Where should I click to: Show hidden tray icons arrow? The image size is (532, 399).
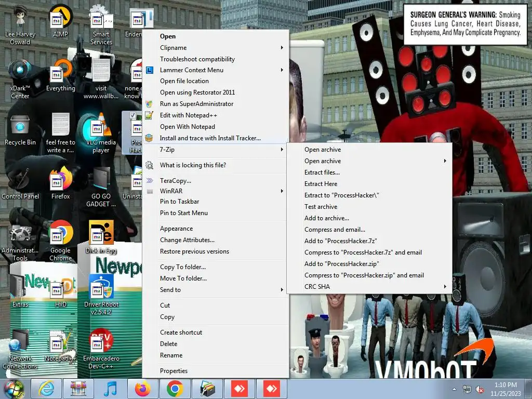(454, 389)
